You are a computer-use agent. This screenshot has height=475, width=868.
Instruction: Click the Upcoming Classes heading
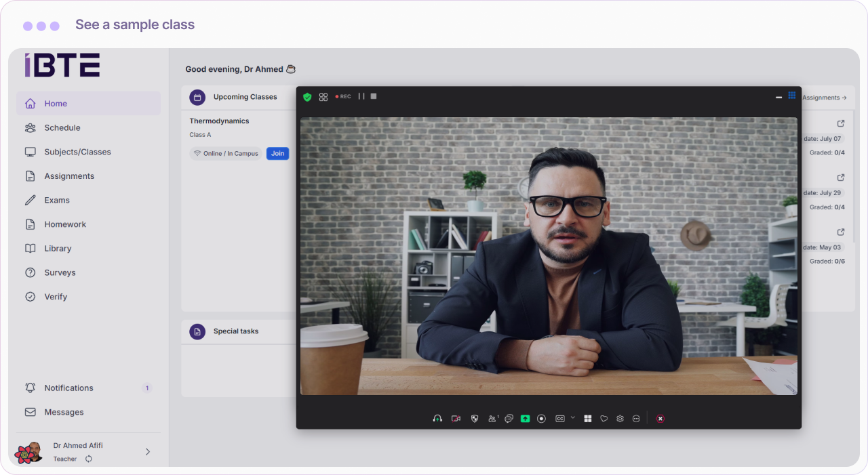point(245,97)
